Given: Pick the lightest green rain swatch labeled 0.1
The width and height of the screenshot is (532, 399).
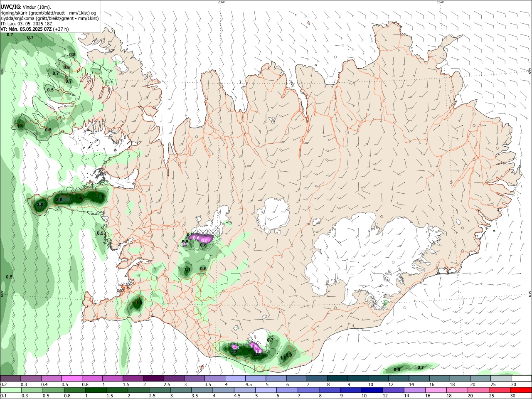Looking at the screenshot, I should (11, 390).
